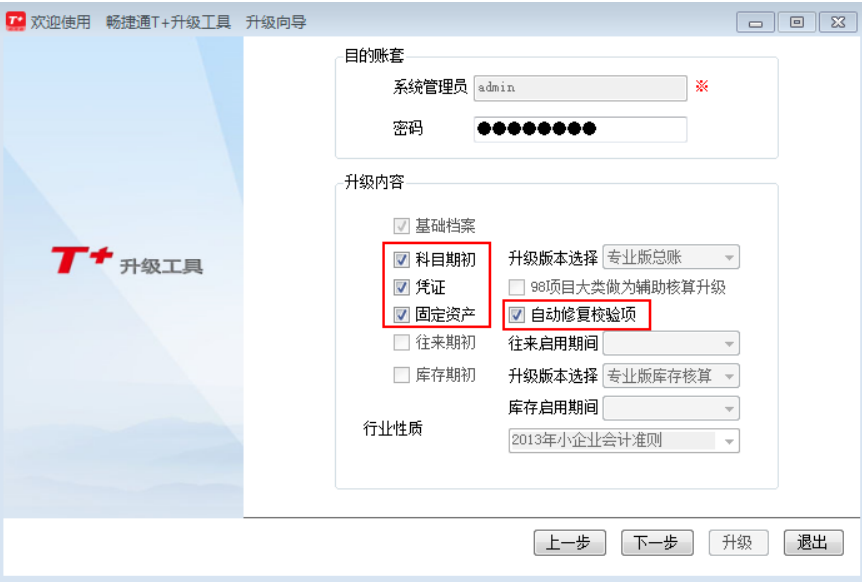This screenshot has height=582, width=864.
Task: Click the T+ 升级工具 logo
Action: tap(127, 261)
